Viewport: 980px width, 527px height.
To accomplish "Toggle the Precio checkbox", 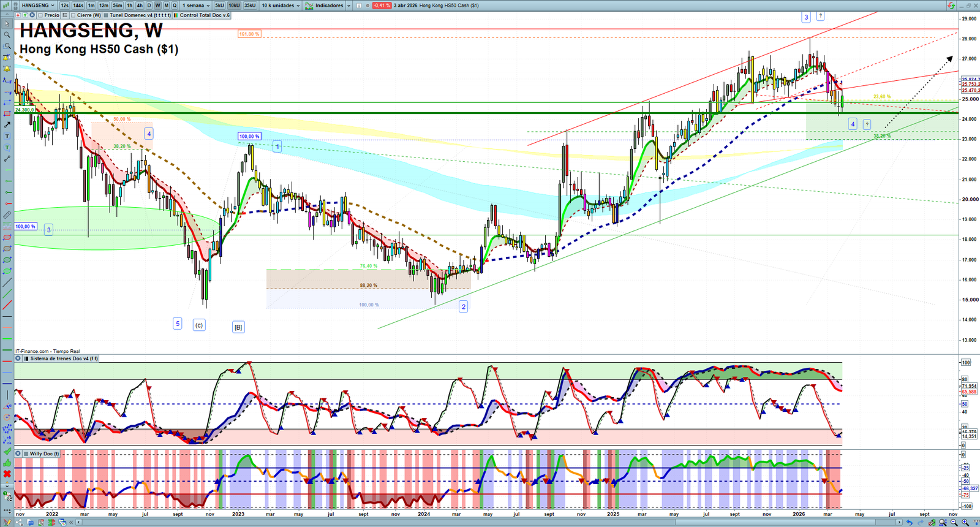I will 40,15.
